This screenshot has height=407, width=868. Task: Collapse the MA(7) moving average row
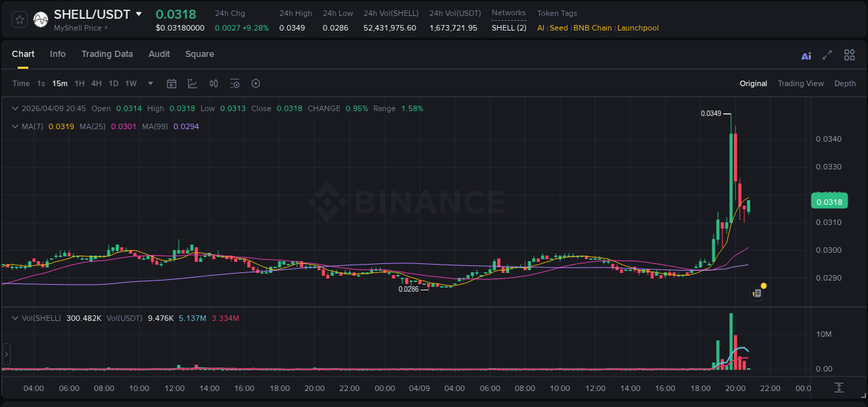(x=15, y=126)
